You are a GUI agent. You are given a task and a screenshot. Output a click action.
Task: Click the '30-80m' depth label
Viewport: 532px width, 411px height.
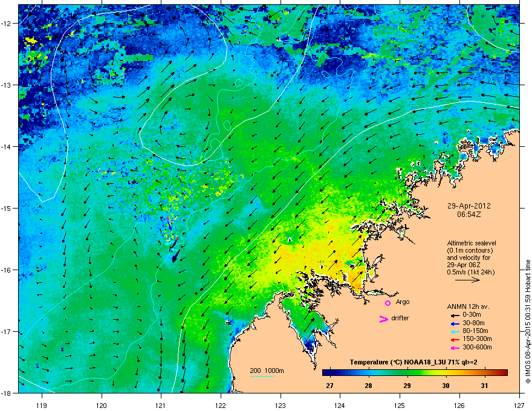pyautogui.click(x=473, y=323)
